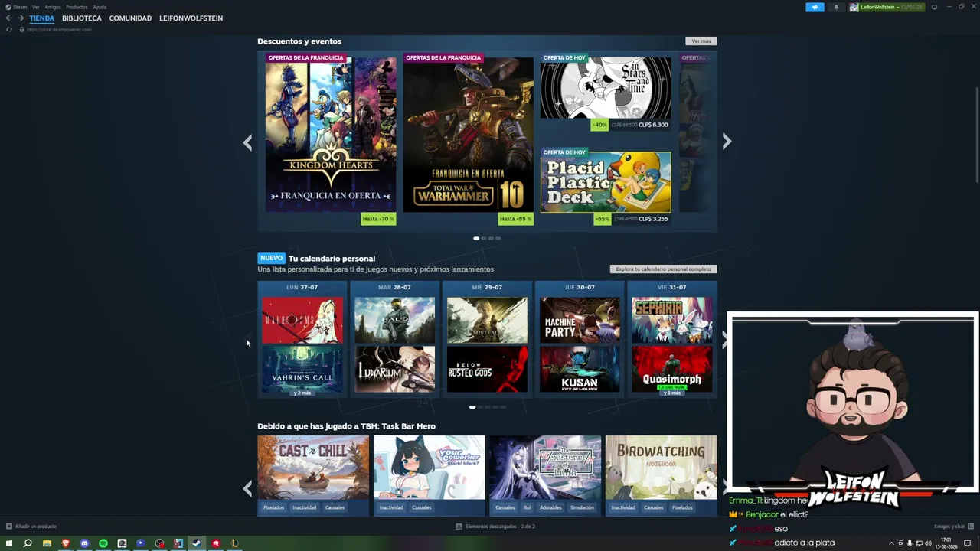Screen dimensions: 980x551
Task: Open Below Rusted Gods in the calendar
Action: pos(488,369)
